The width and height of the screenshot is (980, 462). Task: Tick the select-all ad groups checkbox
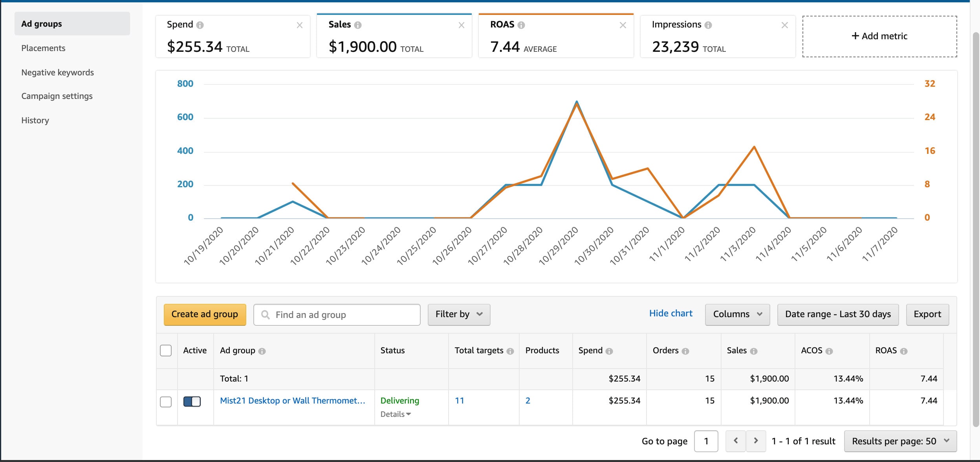166,351
